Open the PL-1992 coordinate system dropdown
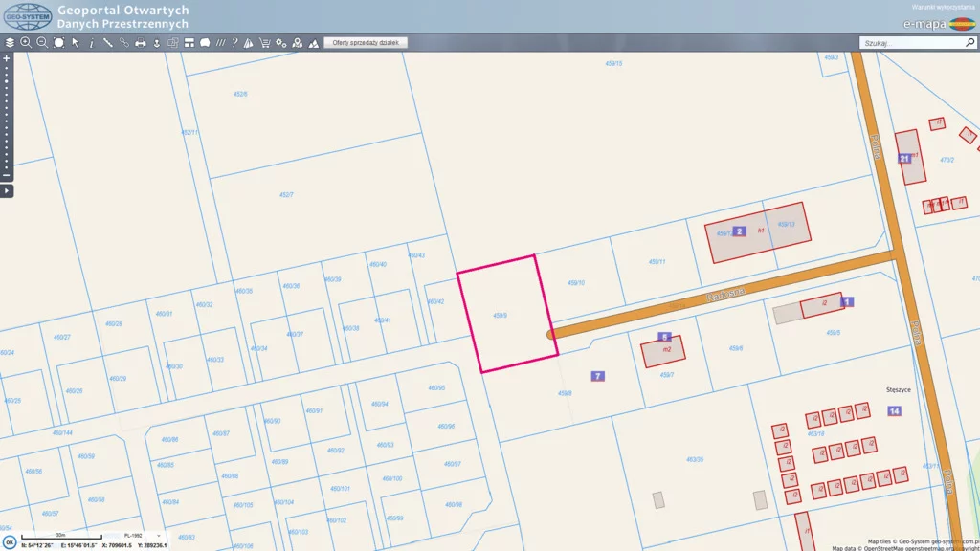 142,536
